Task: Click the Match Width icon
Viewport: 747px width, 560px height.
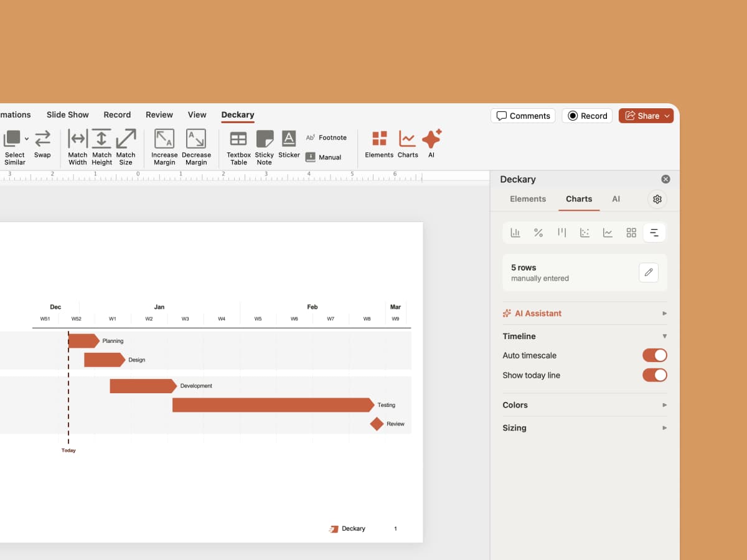Action: tap(78, 138)
